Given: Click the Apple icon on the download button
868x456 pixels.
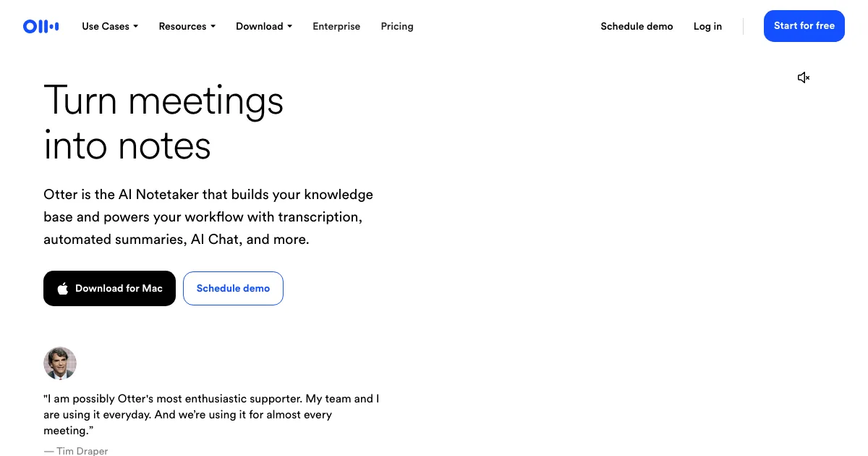Looking at the screenshot, I should pyautogui.click(x=63, y=289).
